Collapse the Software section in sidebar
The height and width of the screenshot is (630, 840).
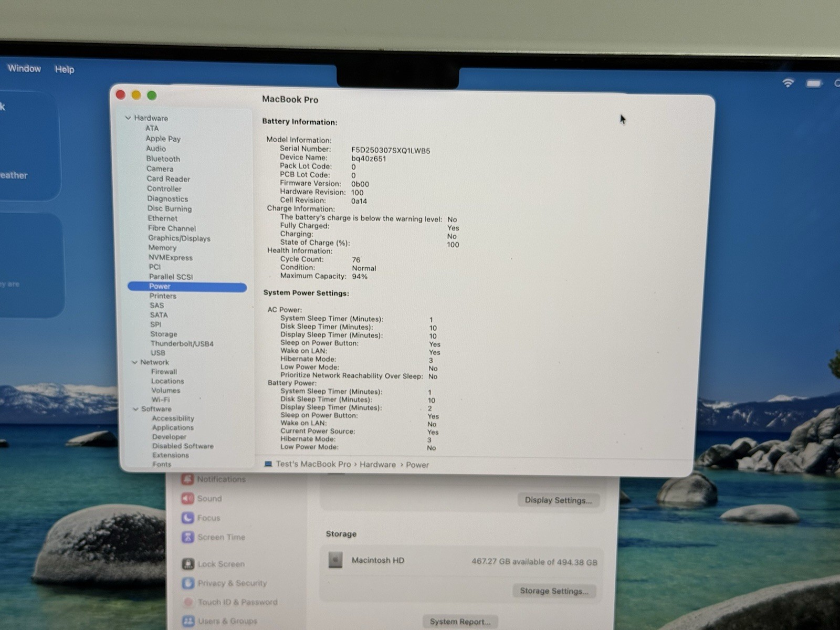click(x=135, y=409)
